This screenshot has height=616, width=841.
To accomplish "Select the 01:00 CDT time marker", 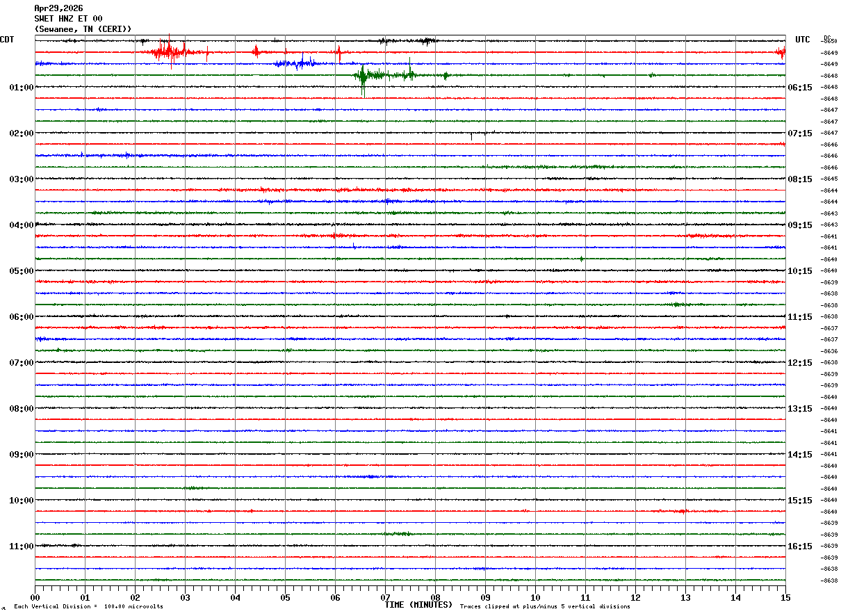I will [22, 88].
